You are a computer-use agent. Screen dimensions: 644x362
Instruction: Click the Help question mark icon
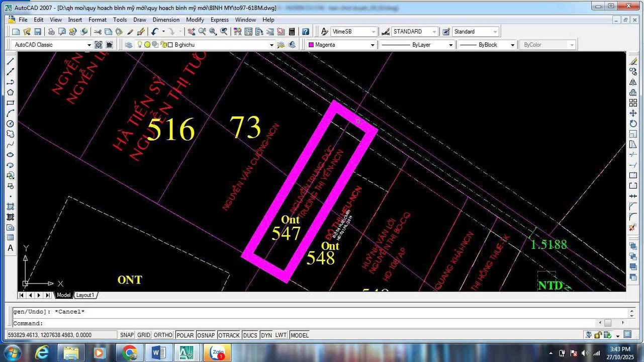point(305,32)
